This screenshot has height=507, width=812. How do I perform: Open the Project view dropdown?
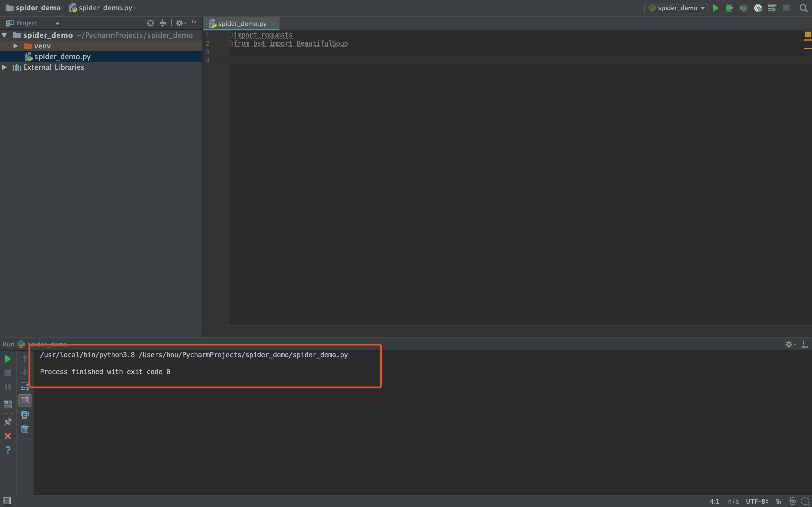coord(58,23)
